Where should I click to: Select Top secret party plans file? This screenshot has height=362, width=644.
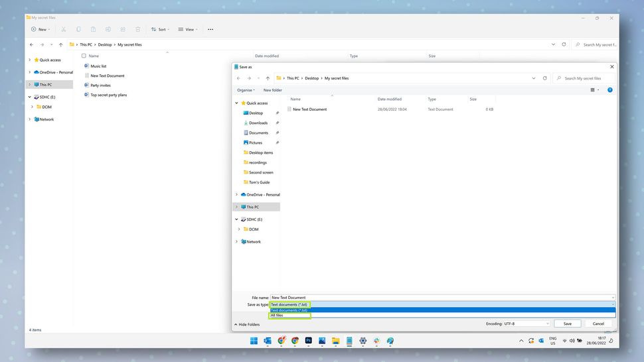108,95
